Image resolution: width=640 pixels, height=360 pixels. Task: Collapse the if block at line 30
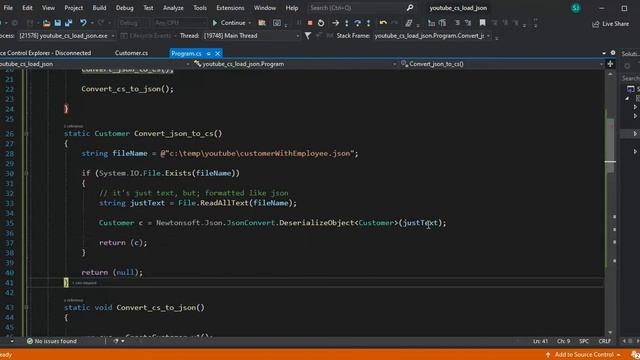click(x=27, y=173)
